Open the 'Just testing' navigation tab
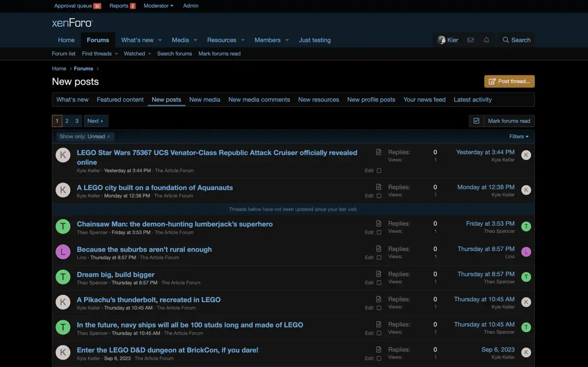The width and height of the screenshot is (588, 367). click(x=315, y=40)
